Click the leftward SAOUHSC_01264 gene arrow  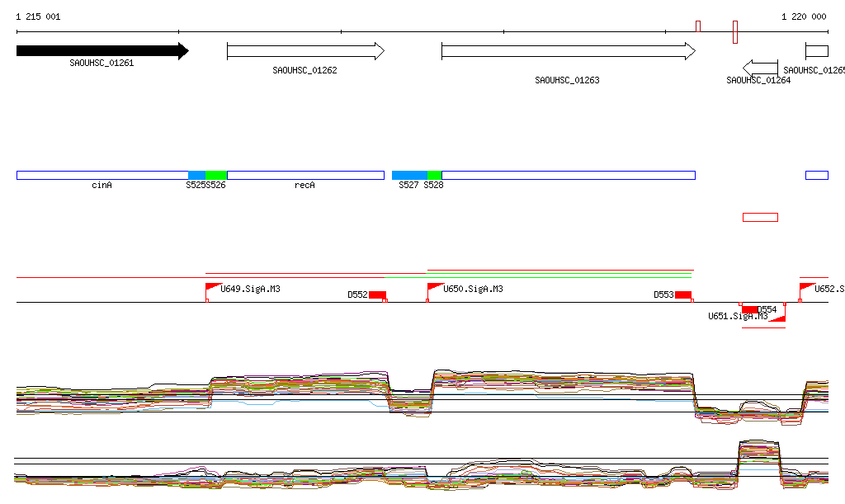tap(760, 67)
